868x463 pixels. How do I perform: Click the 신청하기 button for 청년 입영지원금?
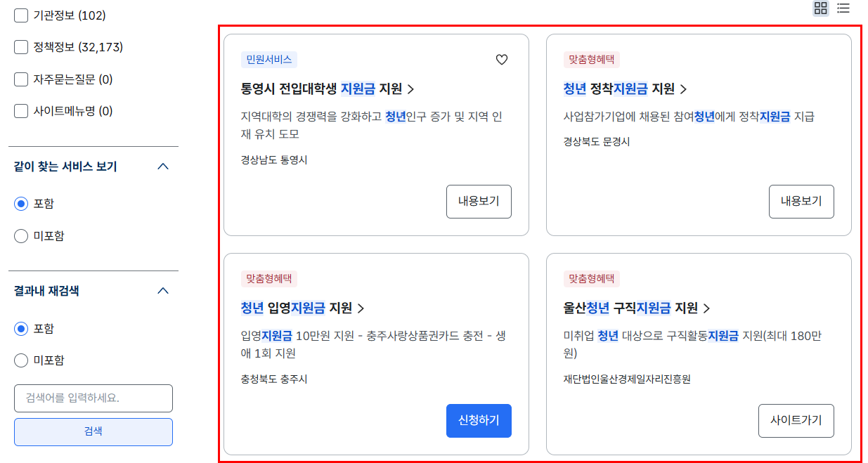tap(479, 421)
